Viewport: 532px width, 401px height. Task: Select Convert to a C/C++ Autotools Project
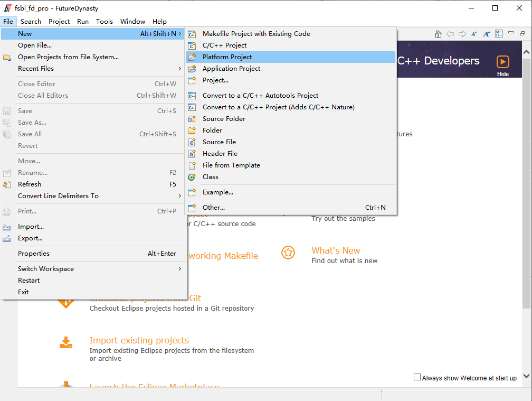[x=291, y=96]
